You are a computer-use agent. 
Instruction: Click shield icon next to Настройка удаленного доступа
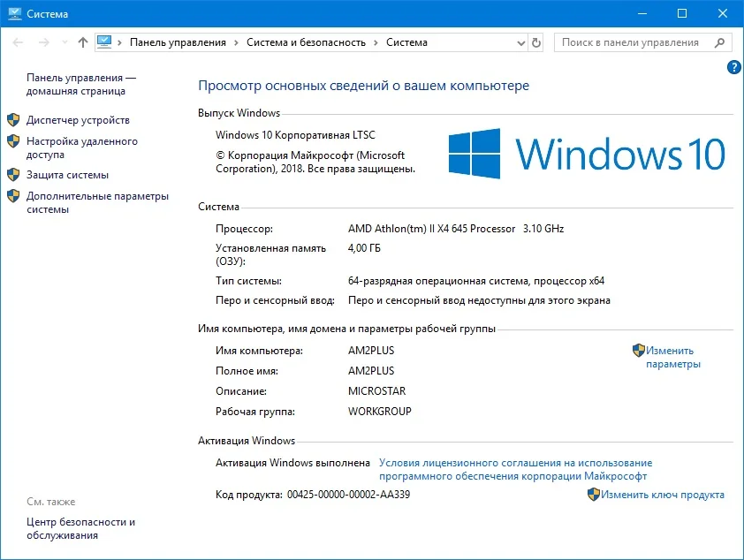13,141
